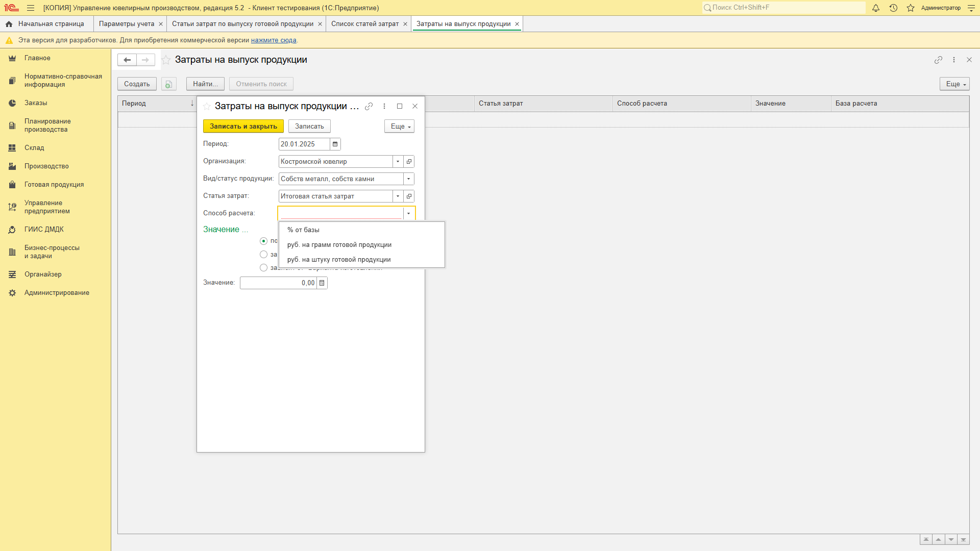Viewport: 980px width, 551px height.
Task: Open list toolbar Еще dropdown
Action: [x=954, y=84]
